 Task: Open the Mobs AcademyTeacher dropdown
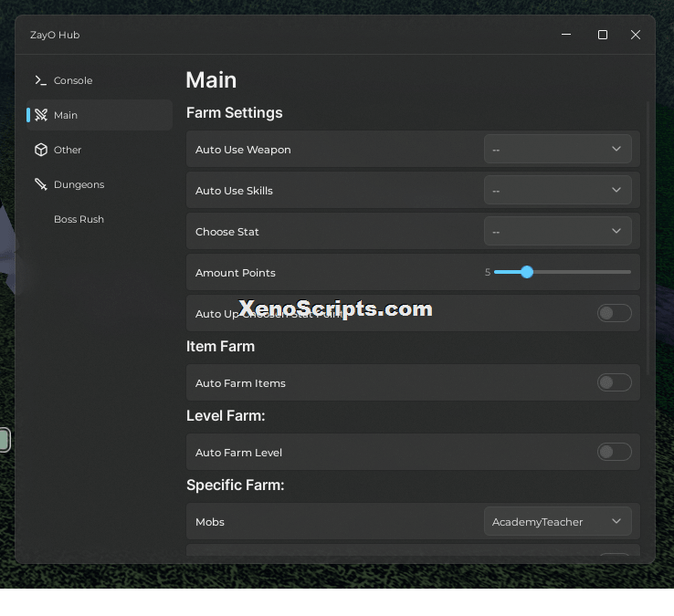click(x=557, y=521)
